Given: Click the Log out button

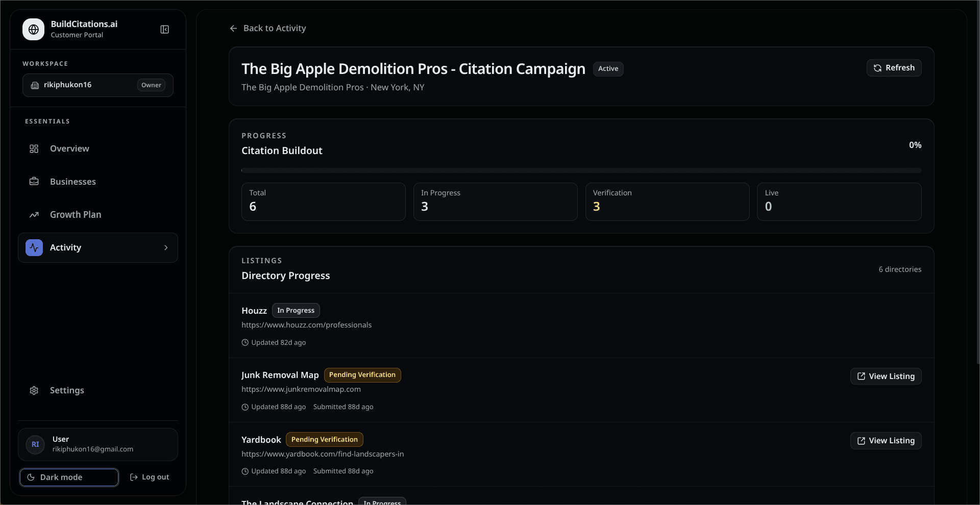Looking at the screenshot, I should pos(150,477).
